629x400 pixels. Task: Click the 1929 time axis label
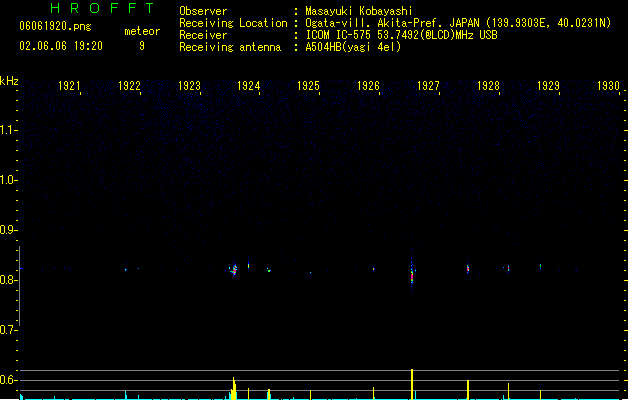coord(548,85)
